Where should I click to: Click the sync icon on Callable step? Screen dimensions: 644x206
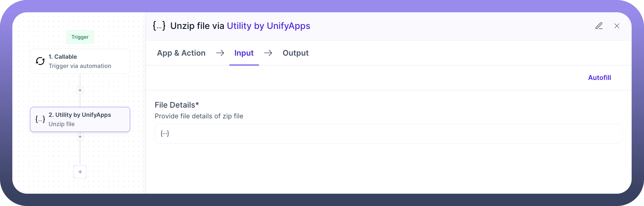pos(40,61)
